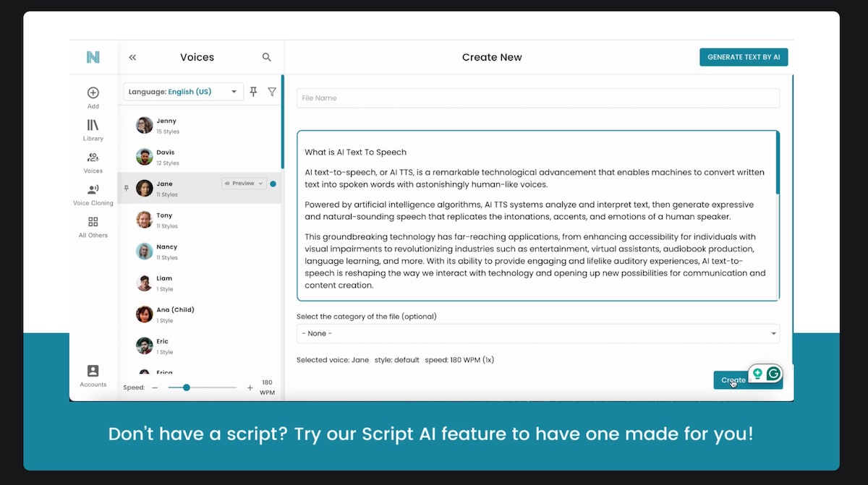This screenshot has height=485, width=868.
Task: Open the Voice Cloning section
Action: [x=93, y=190]
